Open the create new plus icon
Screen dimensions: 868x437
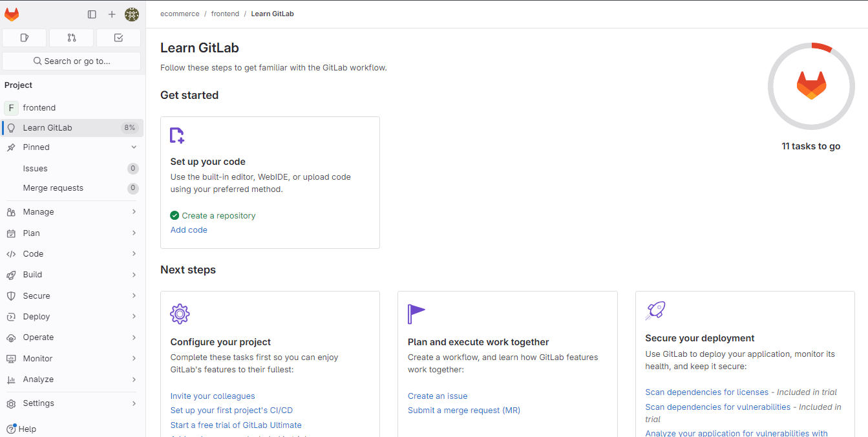[x=112, y=14]
